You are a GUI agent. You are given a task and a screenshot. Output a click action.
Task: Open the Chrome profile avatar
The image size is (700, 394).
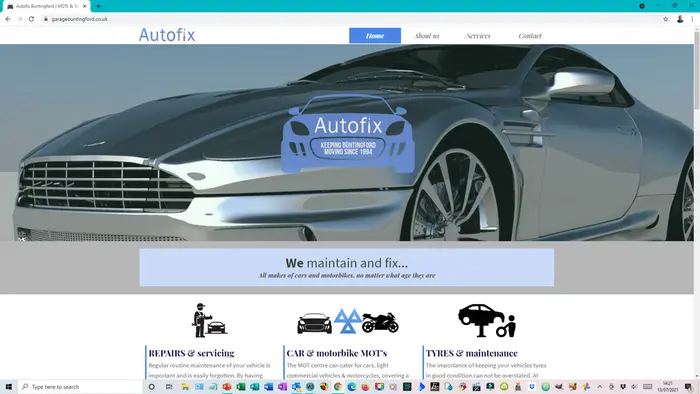coord(680,19)
